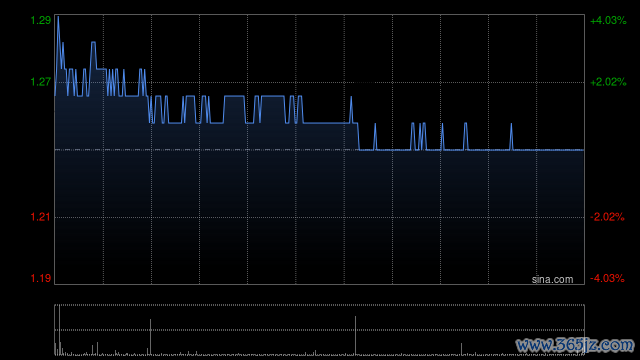Click the -2.02% percentage label
Viewport: 640px width, 360px height.
(x=607, y=217)
